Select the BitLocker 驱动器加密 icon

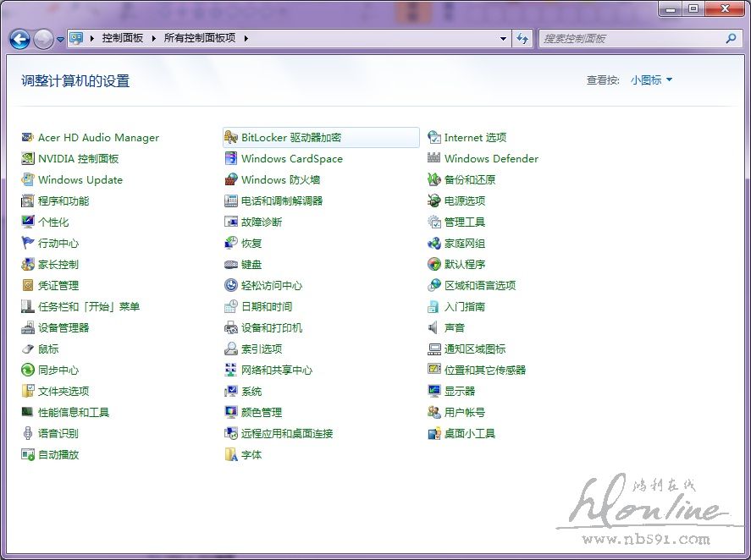(231, 138)
